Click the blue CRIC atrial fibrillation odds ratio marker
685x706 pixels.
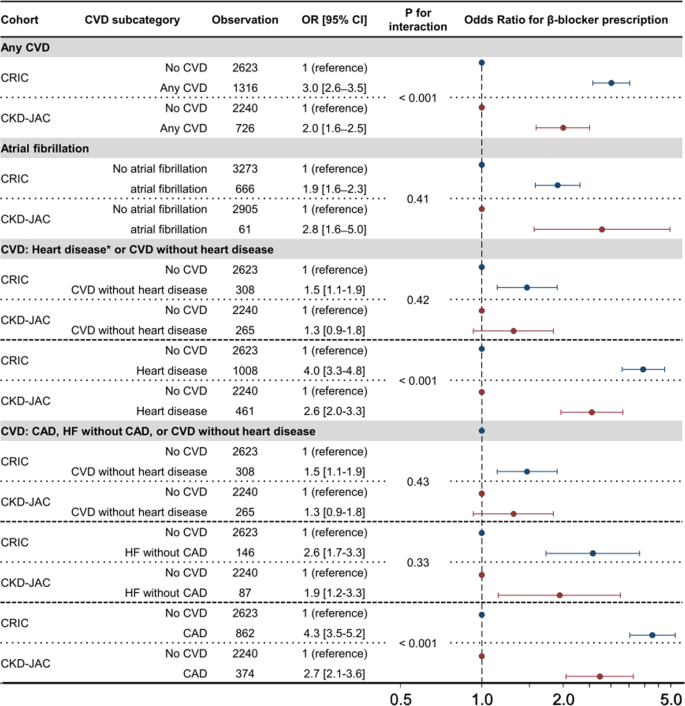(x=557, y=185)
